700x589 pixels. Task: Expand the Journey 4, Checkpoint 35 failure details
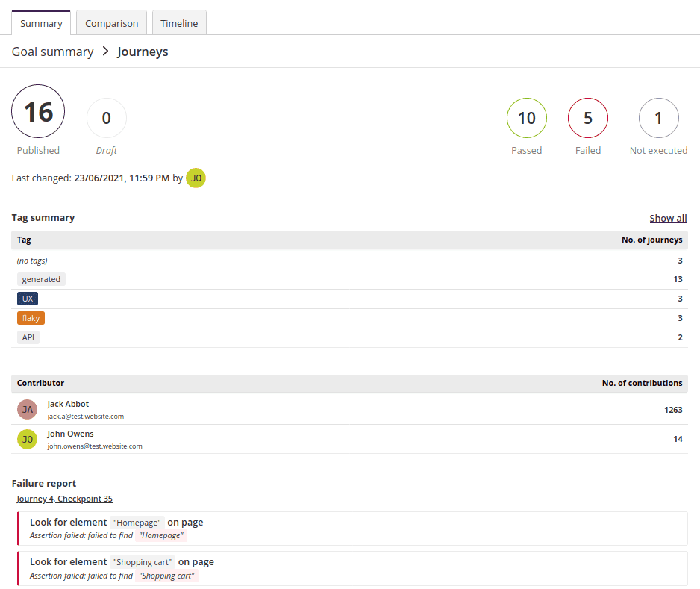click(x=64, y=499)
